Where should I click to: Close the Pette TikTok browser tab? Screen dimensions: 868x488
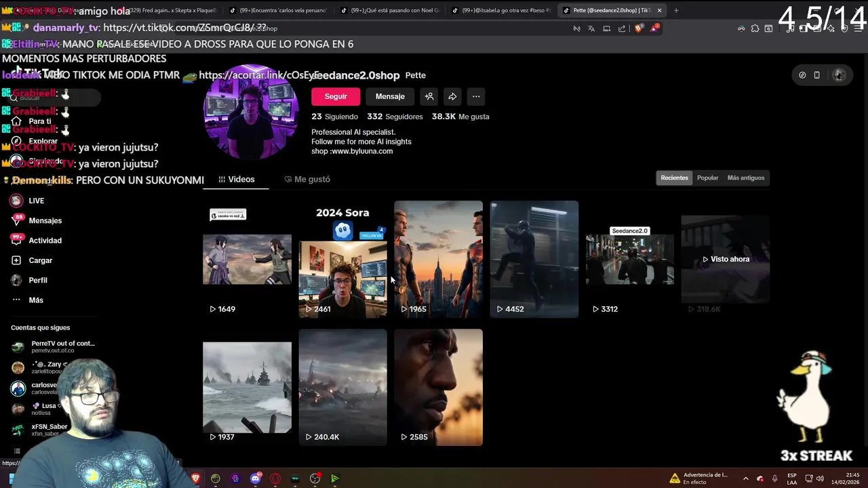(659, 10)
